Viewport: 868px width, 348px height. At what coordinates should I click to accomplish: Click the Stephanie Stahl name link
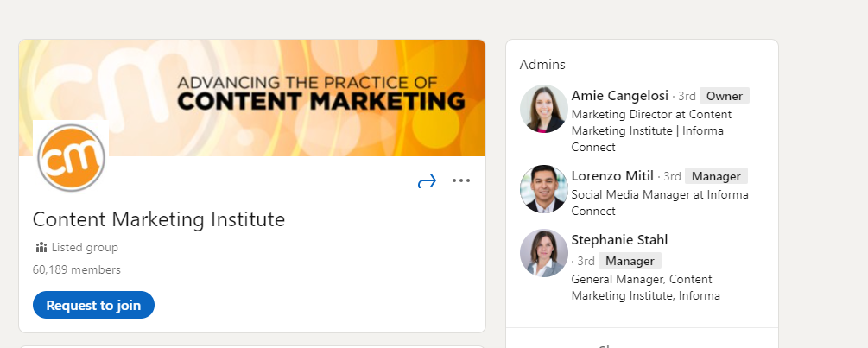tap(619, 239)
